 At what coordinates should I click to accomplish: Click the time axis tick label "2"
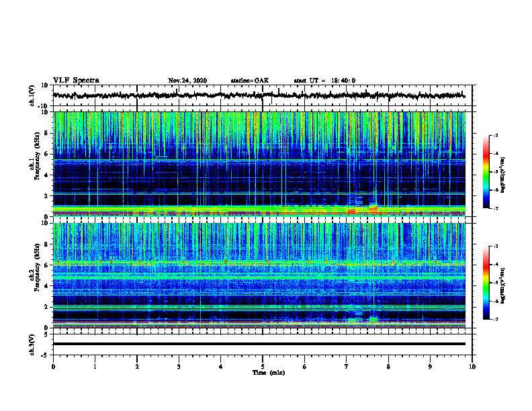coord(137,367)
